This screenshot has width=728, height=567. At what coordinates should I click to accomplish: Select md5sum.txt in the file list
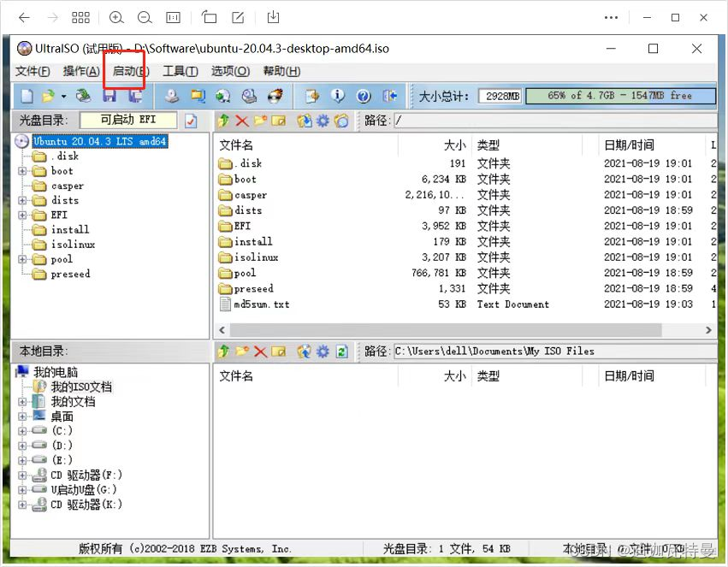(262, 304)
